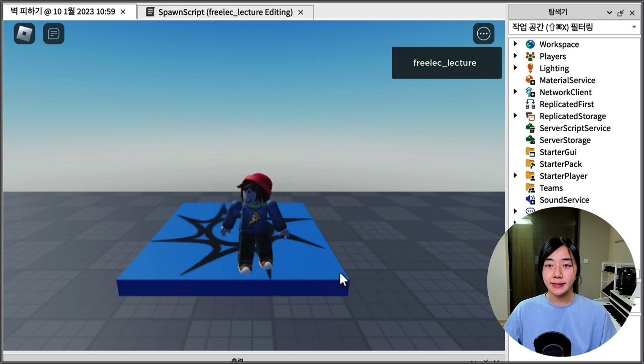Select the ReplicatedStorage label
The image size is (644, 364).
[x=573, y=116]
